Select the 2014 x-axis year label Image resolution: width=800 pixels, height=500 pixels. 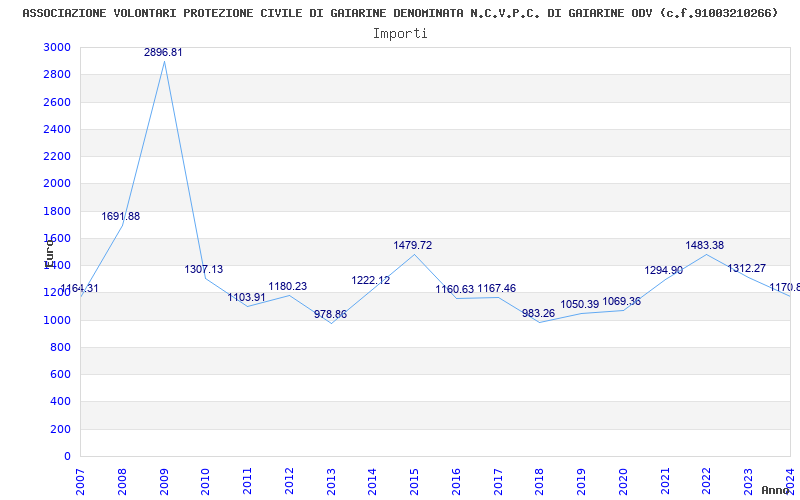(x=372, y=482)
